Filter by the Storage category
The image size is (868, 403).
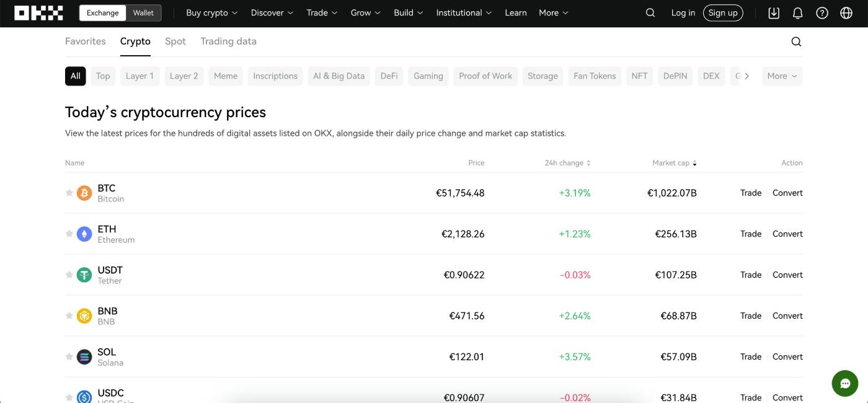tap(542, 76)
